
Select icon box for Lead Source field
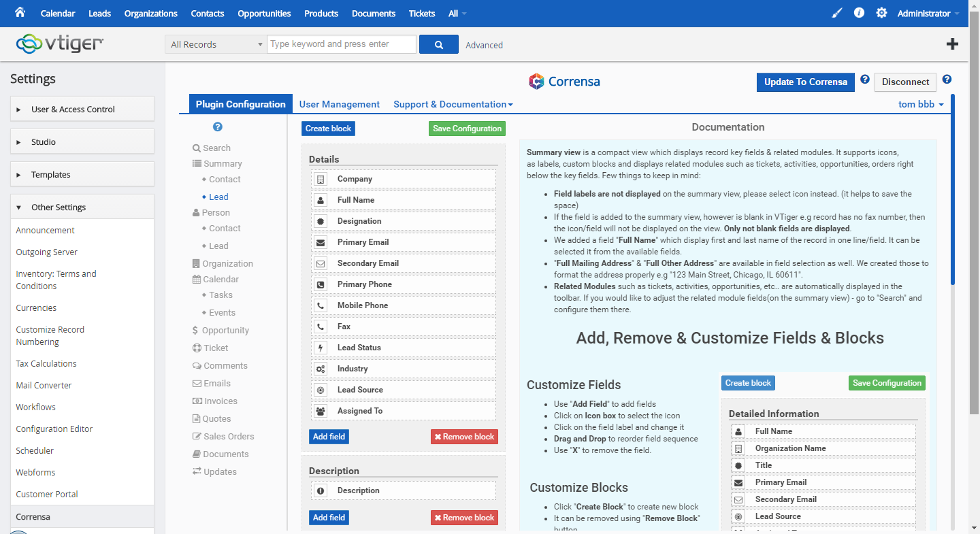point(321,390)
